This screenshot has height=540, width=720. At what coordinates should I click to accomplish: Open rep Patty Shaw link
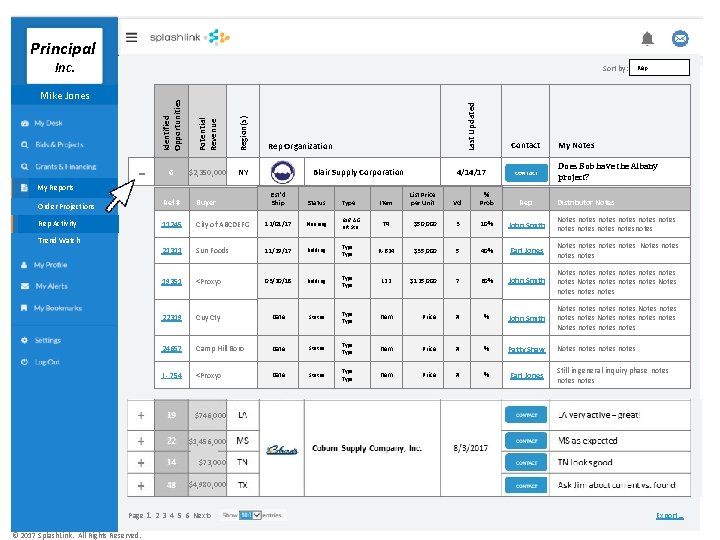(526, 349)
